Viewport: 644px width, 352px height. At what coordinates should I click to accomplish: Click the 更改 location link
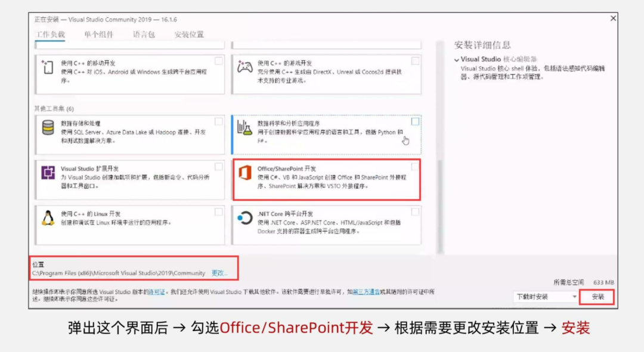pos(219,273)
